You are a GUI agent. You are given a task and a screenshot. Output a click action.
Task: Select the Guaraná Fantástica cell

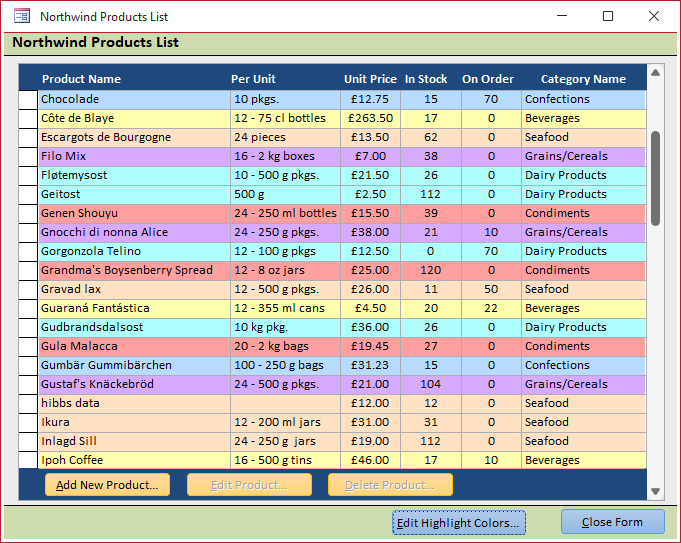[x=134, y=308]
